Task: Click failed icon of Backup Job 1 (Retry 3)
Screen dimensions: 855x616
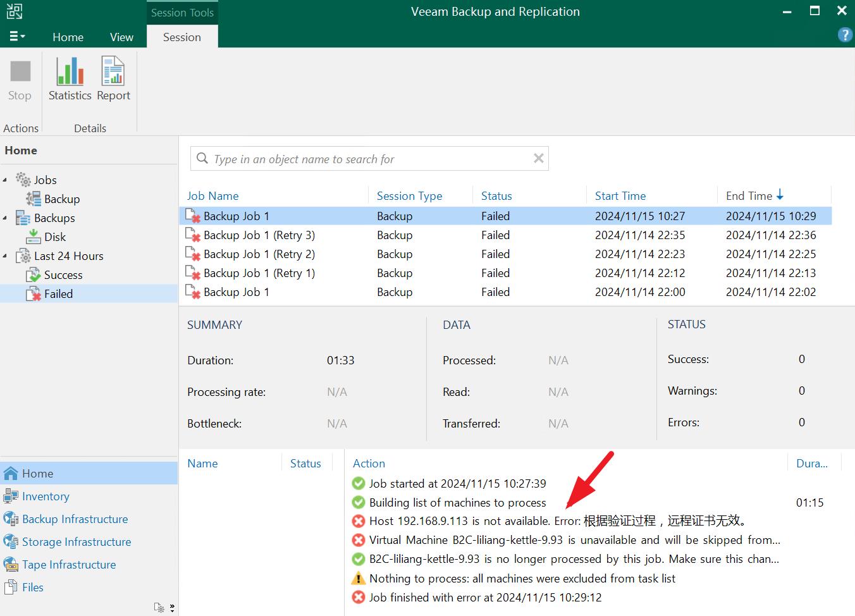Action: [x=193, y=235]
